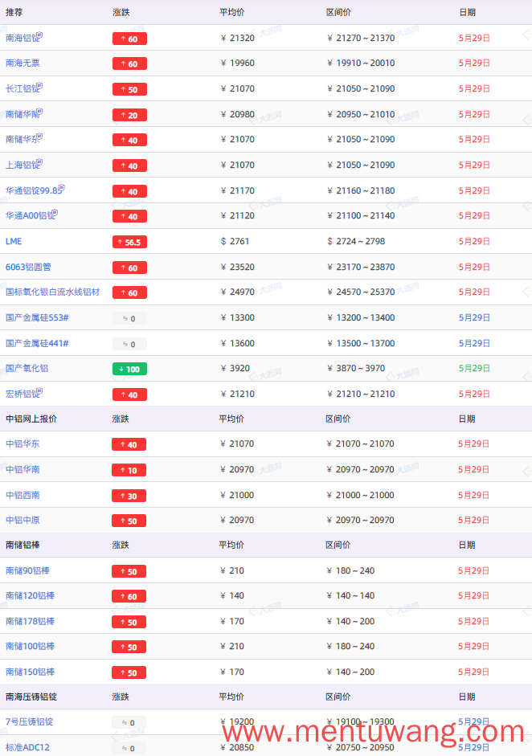The image size is (532, 756).
Task: Click range ¥ 21000～21000 for 中铝西南
Action: point(360,495)
